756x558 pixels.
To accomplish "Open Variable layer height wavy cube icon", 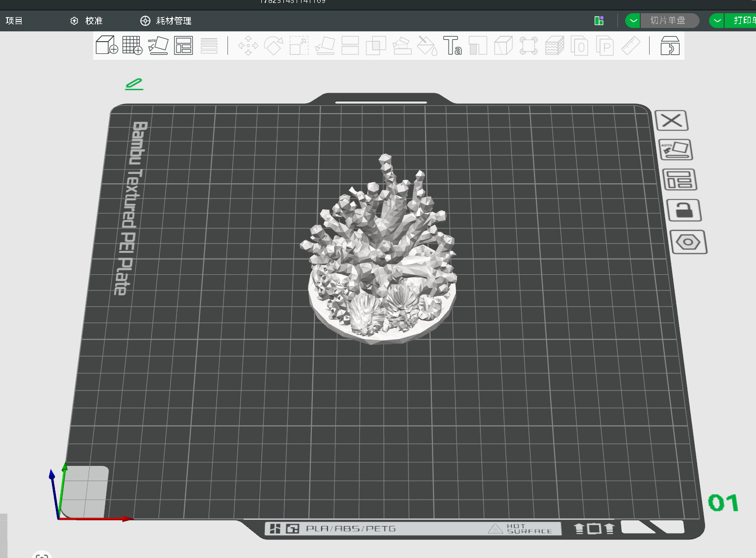I will [554, 46].
